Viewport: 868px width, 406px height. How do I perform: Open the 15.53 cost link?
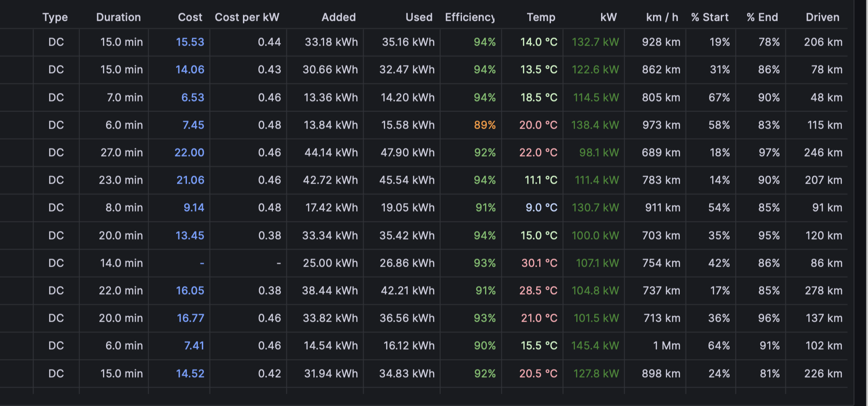point(190,42)
